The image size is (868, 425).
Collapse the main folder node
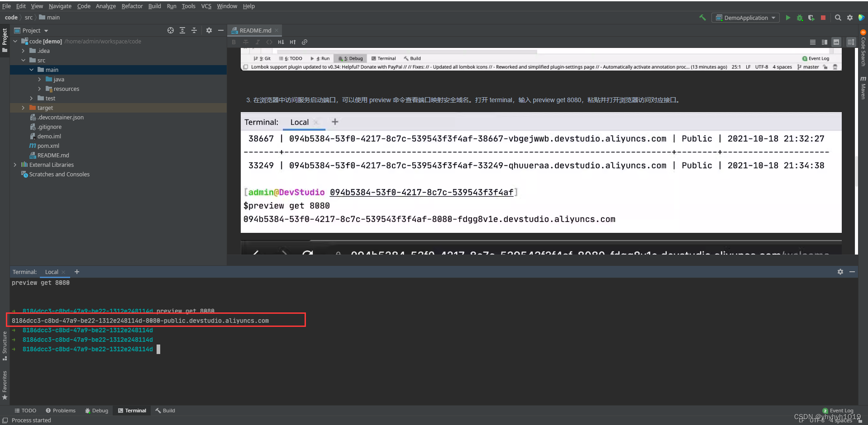[31, 70]
